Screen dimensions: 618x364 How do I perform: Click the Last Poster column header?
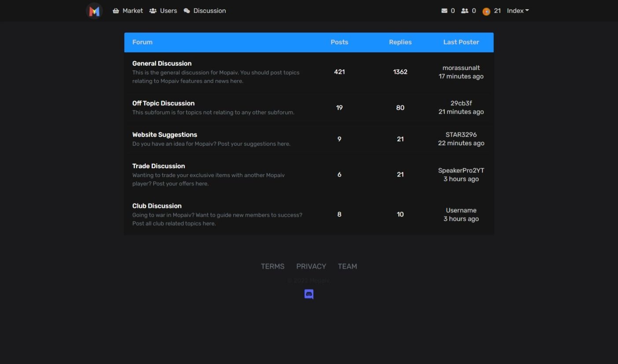(461, 42)
